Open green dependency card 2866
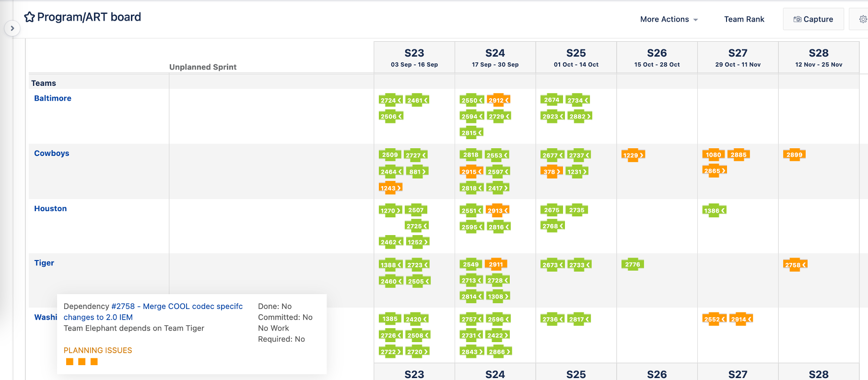 (x=499, y=352)
